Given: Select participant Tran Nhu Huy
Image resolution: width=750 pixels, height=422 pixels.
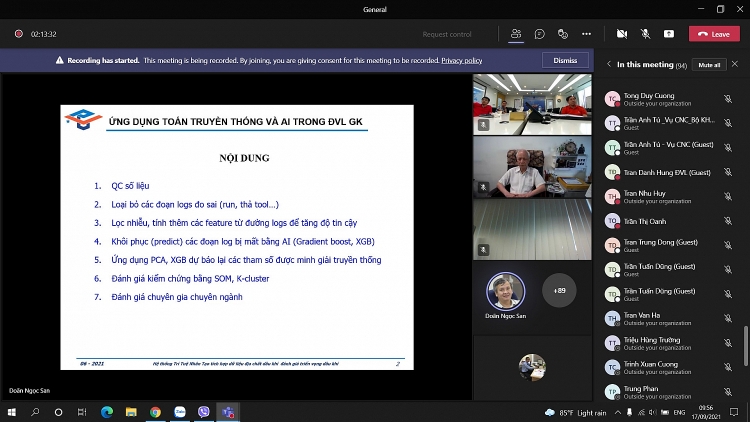Looking at the screenshot, I should click(643, 193).
